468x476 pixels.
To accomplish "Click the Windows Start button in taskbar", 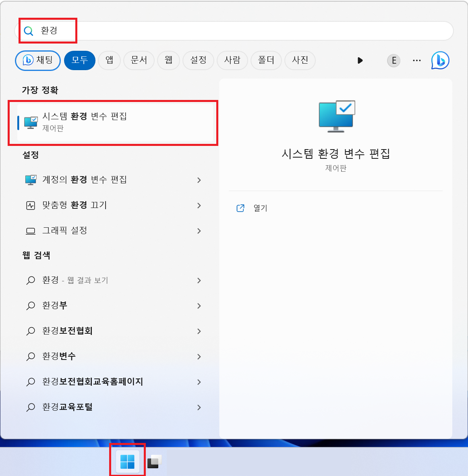I will [x=127, y=462].
